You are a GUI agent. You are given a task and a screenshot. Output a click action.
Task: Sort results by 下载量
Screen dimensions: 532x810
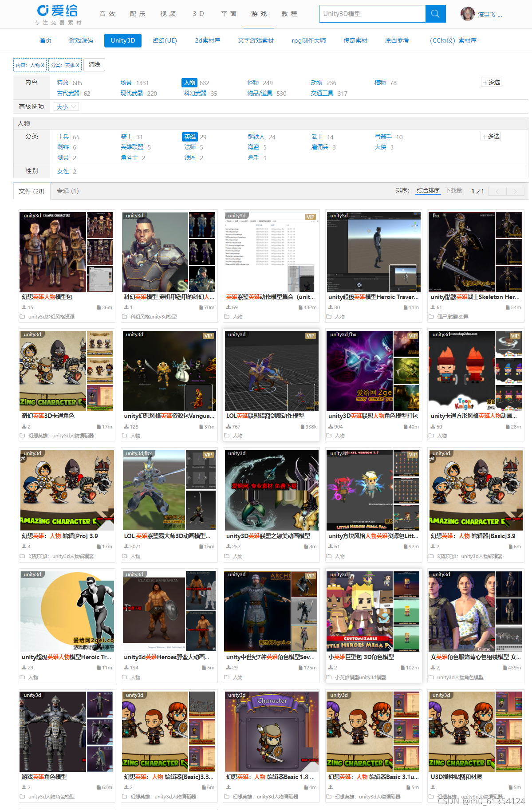coord(454,190)
